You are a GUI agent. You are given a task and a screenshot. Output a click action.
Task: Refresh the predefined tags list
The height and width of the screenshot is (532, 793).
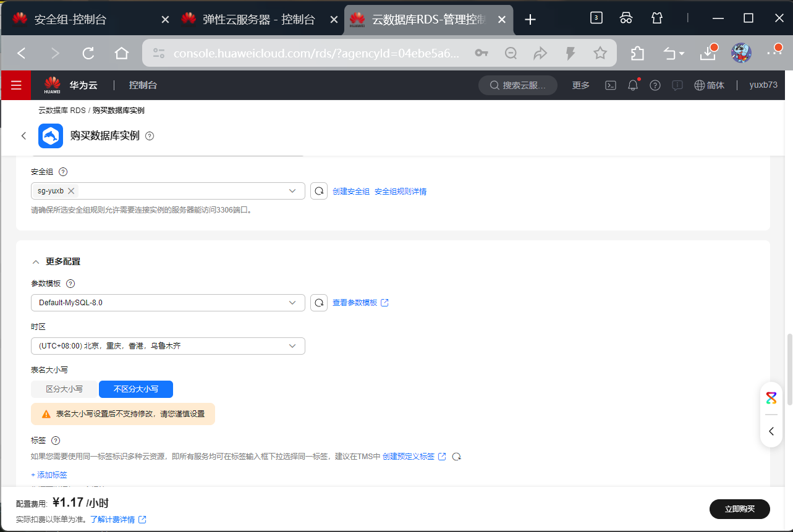[457, 457]
